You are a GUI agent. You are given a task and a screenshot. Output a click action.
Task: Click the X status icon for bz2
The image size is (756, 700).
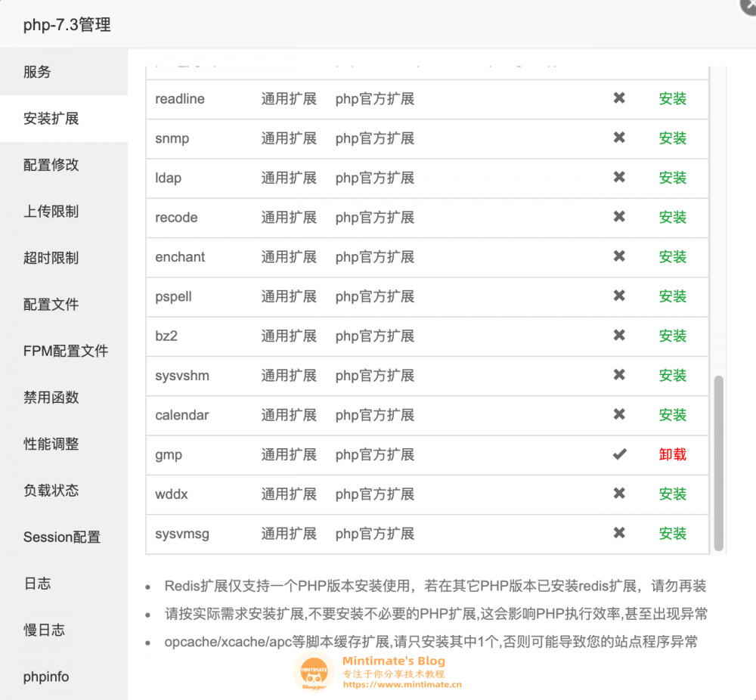pyautogui.click(x=619, y=336)
